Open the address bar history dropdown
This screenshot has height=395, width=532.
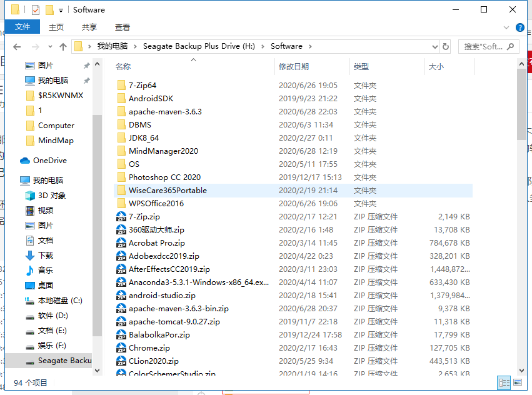pyautogui.click(x=434, y=46)
